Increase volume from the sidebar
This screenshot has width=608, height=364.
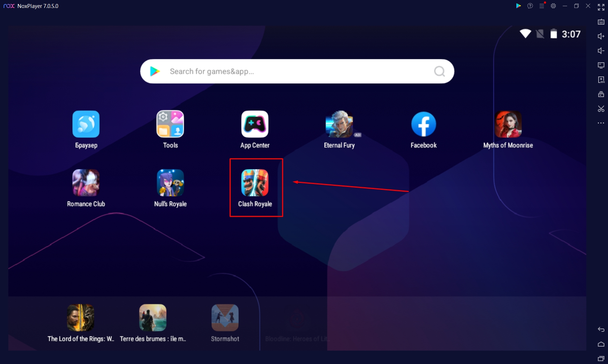(x=601, y=36)
